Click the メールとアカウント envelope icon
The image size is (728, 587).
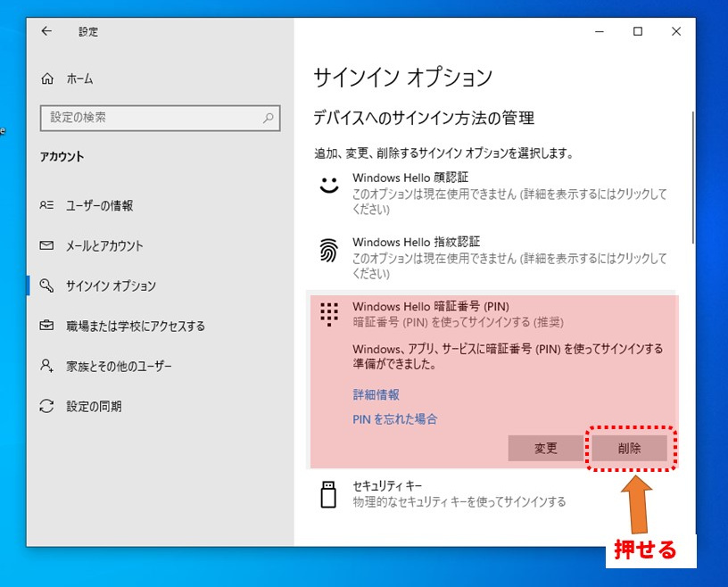click(47, 245)
